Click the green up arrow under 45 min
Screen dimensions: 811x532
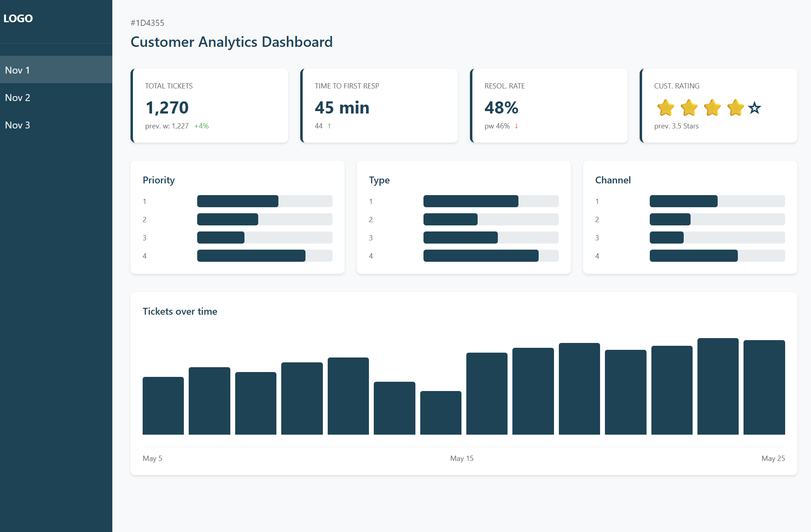329,126
